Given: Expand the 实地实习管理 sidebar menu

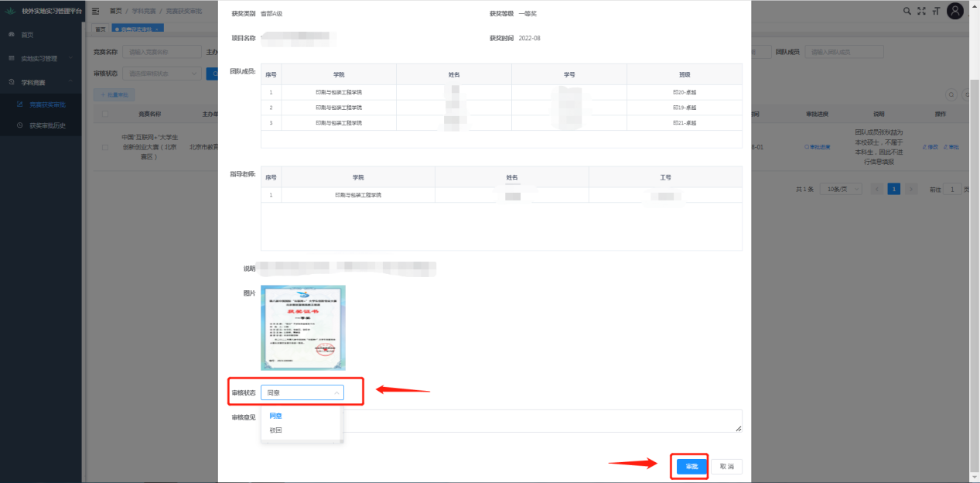Looking at the screenshot, I should 40,58.
